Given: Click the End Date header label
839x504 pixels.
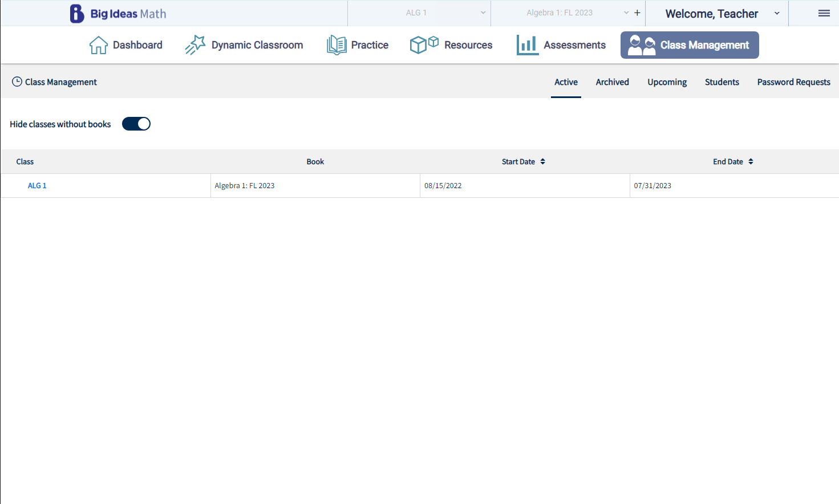Looking at the screenshot, I should [x=728, y=162].
